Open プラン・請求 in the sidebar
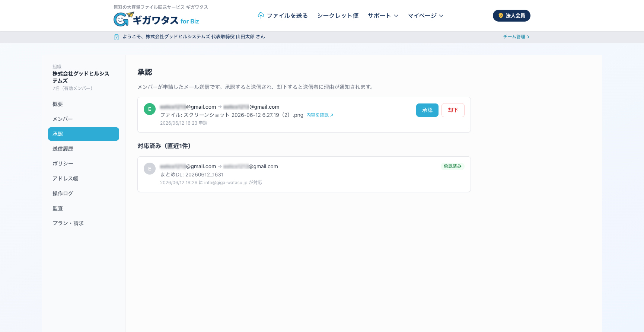 (83, 223)
